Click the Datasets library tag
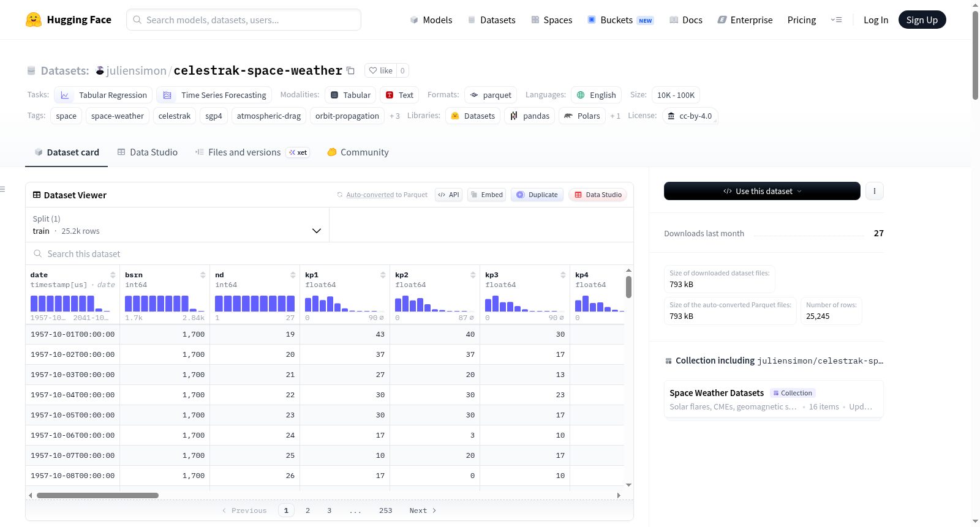This screenshot has width=980, height=527. [473, 116]
